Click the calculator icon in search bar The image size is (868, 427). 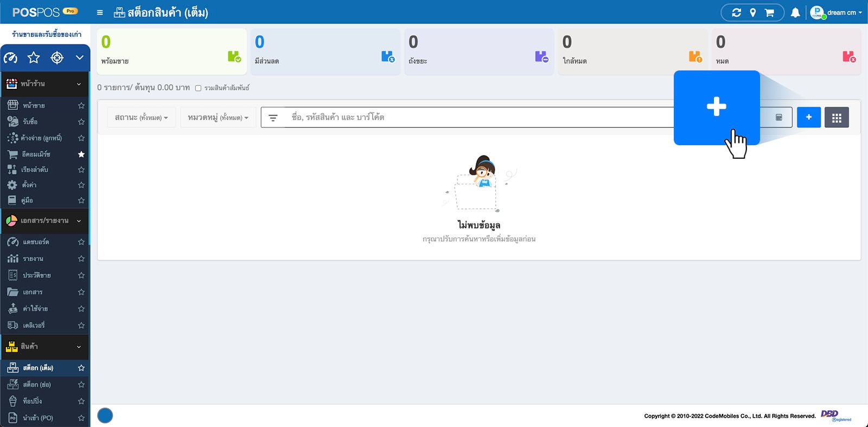(x=778, y=118)
